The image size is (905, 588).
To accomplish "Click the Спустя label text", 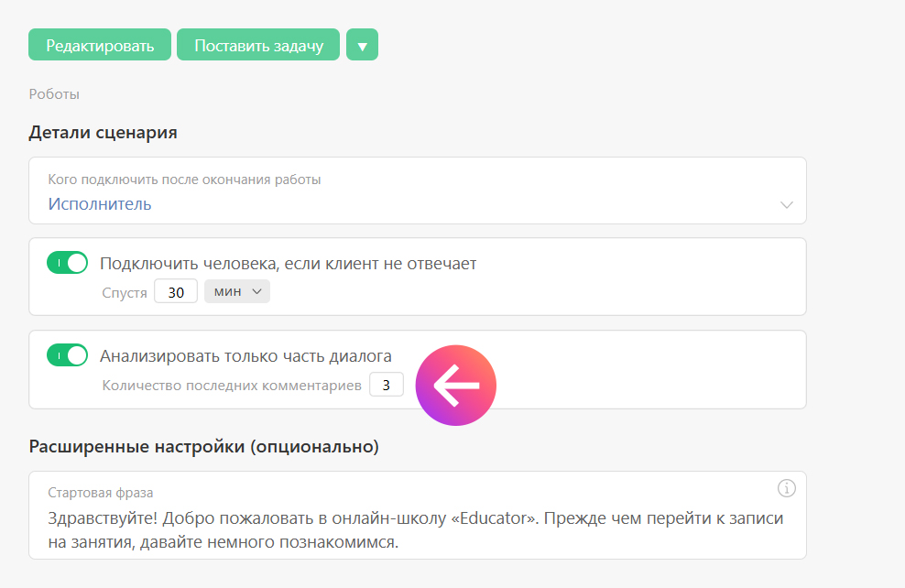I will [x=125, y=293].
